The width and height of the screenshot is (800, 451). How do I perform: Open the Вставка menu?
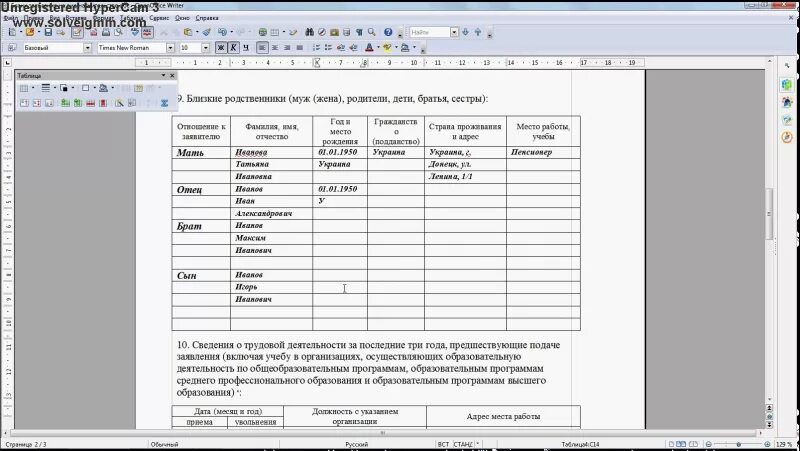[75, 18]
